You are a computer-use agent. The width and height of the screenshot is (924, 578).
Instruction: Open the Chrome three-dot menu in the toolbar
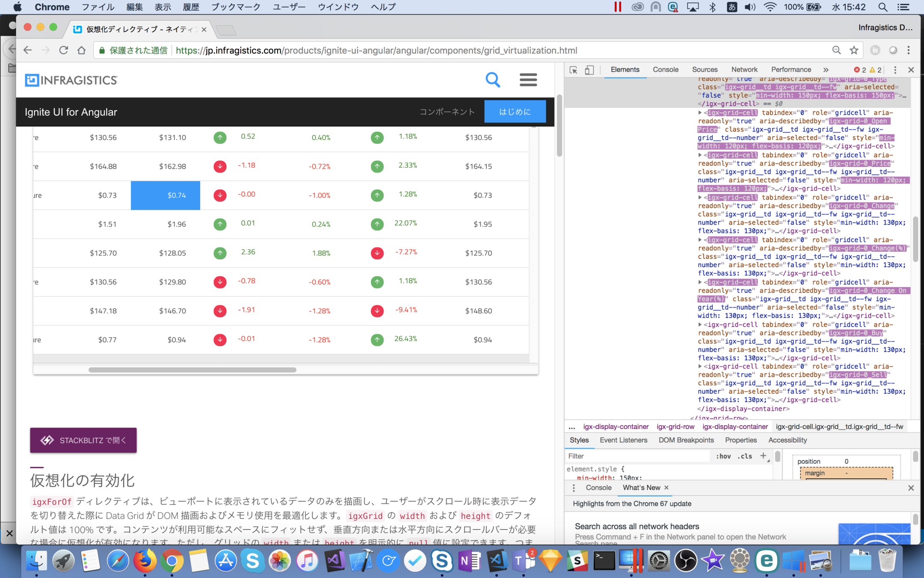[x=909, y=51]
